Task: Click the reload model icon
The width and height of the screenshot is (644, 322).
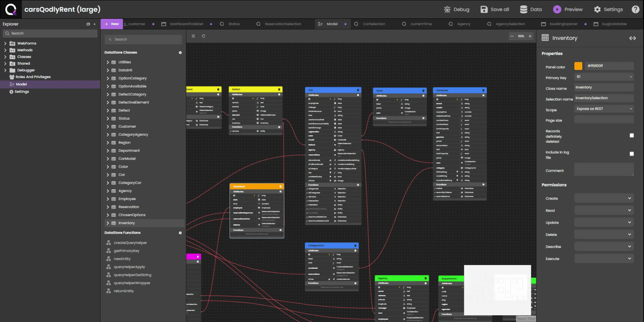Action: pyautogui.click(x=203, y=36)
